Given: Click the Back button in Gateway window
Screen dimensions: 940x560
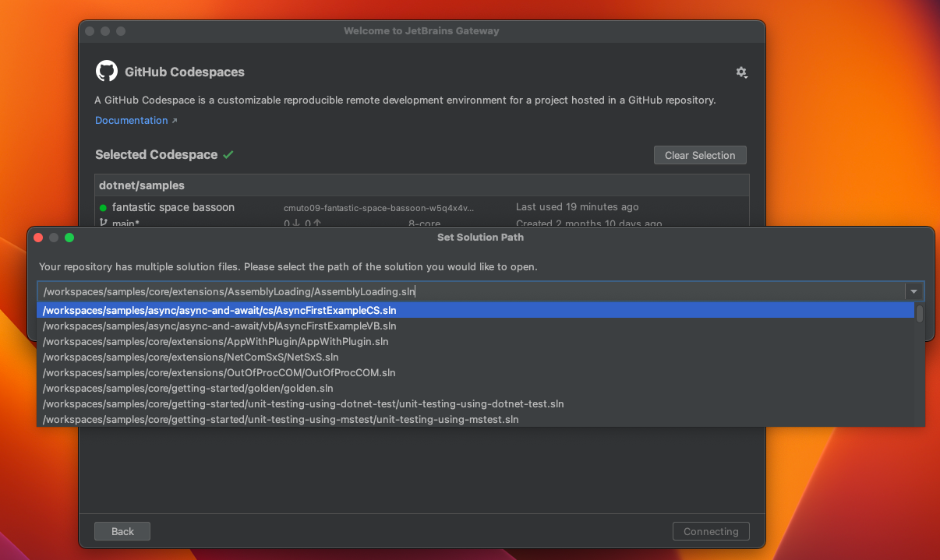Looking at the screenshot, I should [x=122, y=531].
